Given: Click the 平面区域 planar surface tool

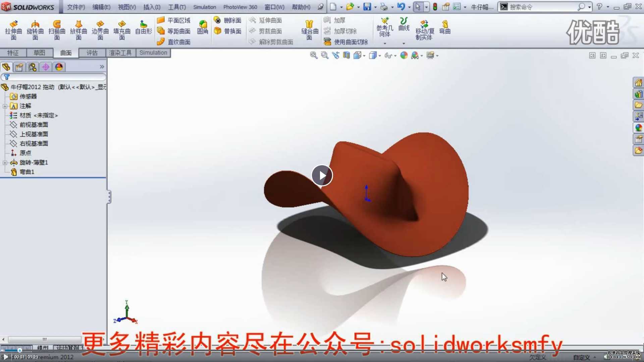Looking at the screenshot, I should [174, 20].
